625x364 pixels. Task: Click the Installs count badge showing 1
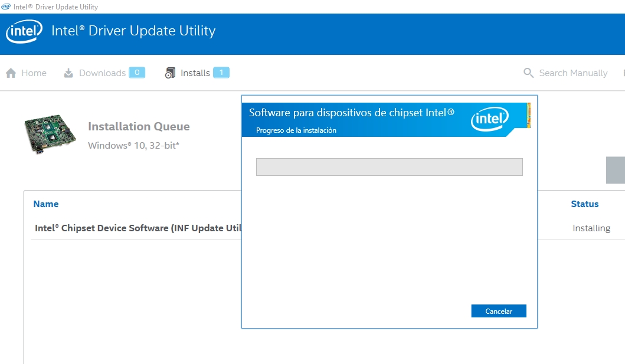point(221,73)
